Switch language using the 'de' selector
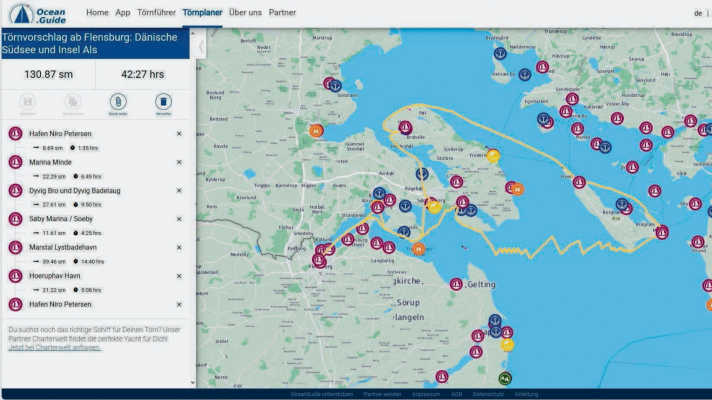 698,13
